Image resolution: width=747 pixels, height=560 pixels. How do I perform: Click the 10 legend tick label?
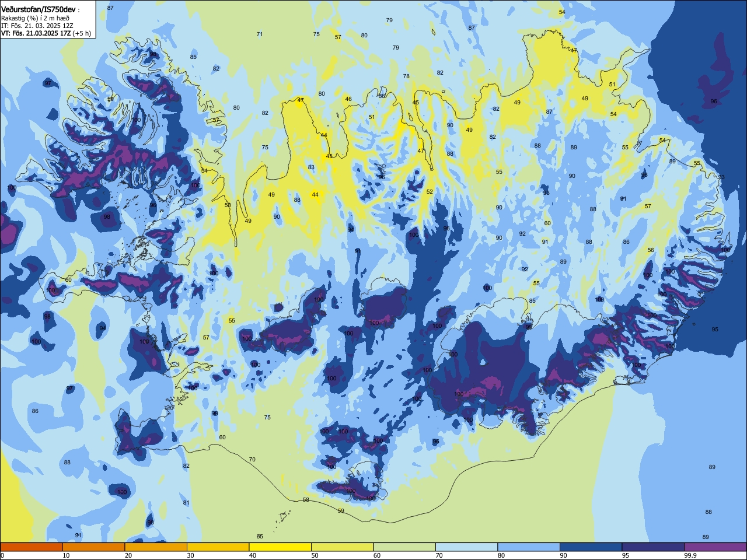coord(66,556)
